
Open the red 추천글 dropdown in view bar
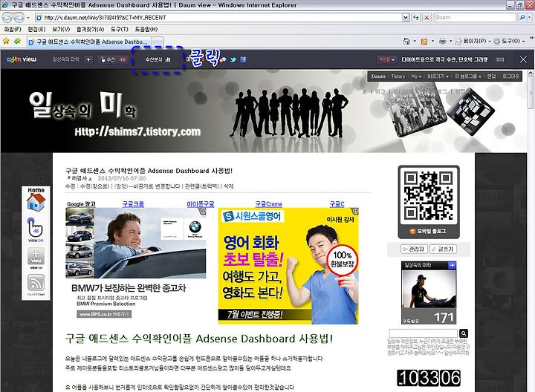[387, 59]
